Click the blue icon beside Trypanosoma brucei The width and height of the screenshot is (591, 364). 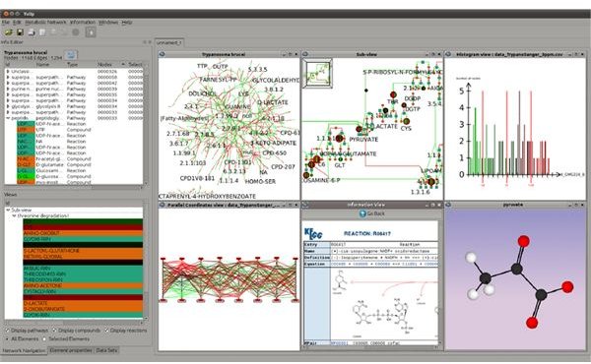(71, 55)
